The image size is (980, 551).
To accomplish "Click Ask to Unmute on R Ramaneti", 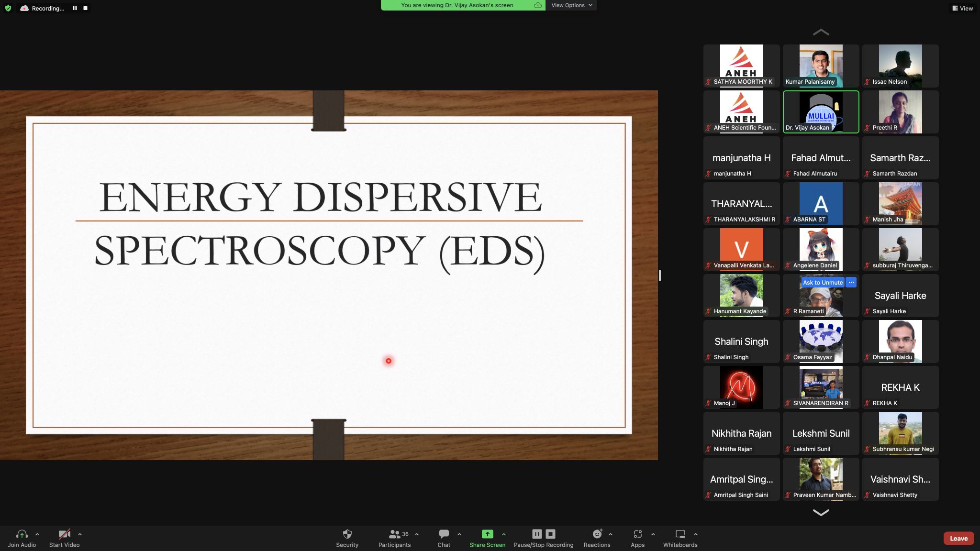I will pyautogui.click(x=823, y=283).
